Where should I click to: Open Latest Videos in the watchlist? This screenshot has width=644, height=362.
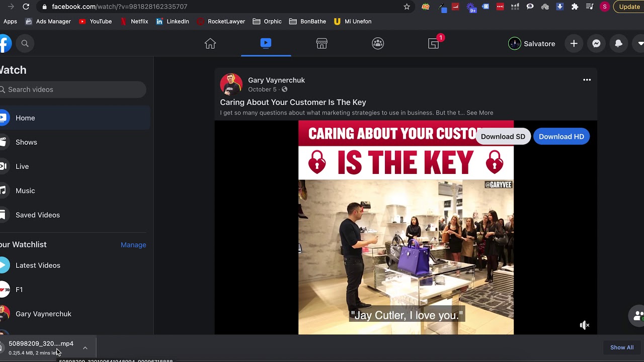point(75,265)
